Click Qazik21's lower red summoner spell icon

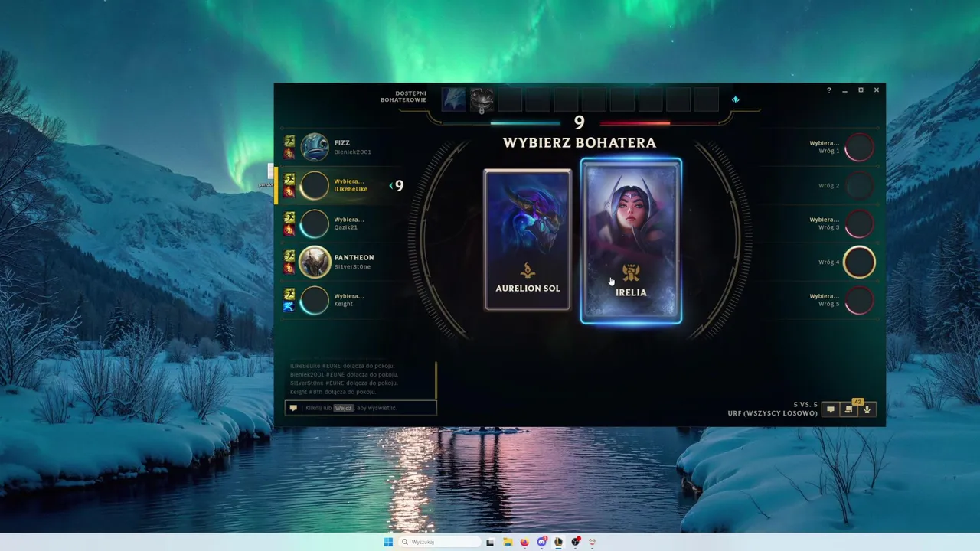point(289,230)
